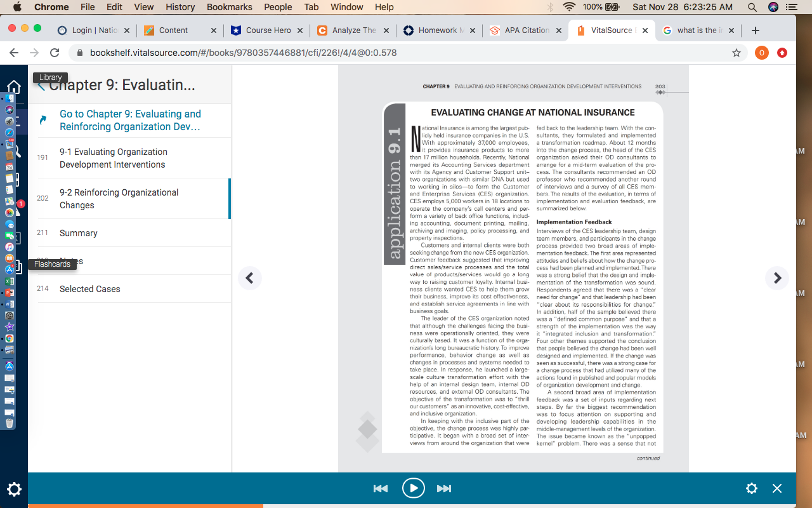Advance to next page arrow
This screenshot has height=508, width=812.
[777, 277]
